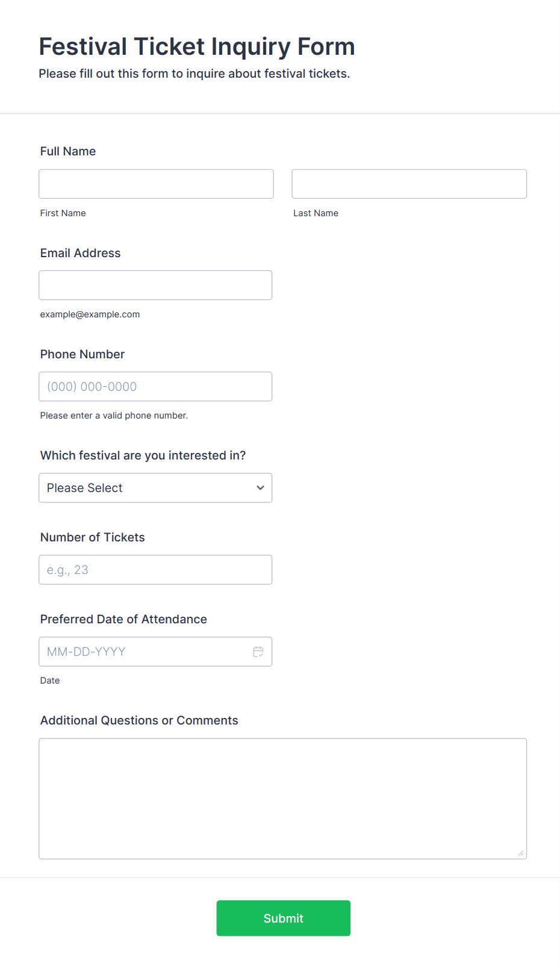Click the Email Address label
Viewport: 560px width, 966px height.
point(80,253)
